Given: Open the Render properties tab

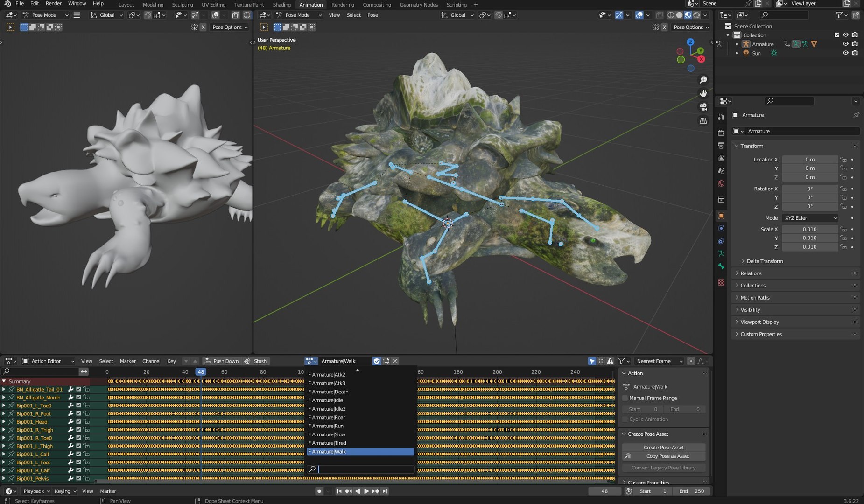Looking at the screenshot, I should click(721, 133).
